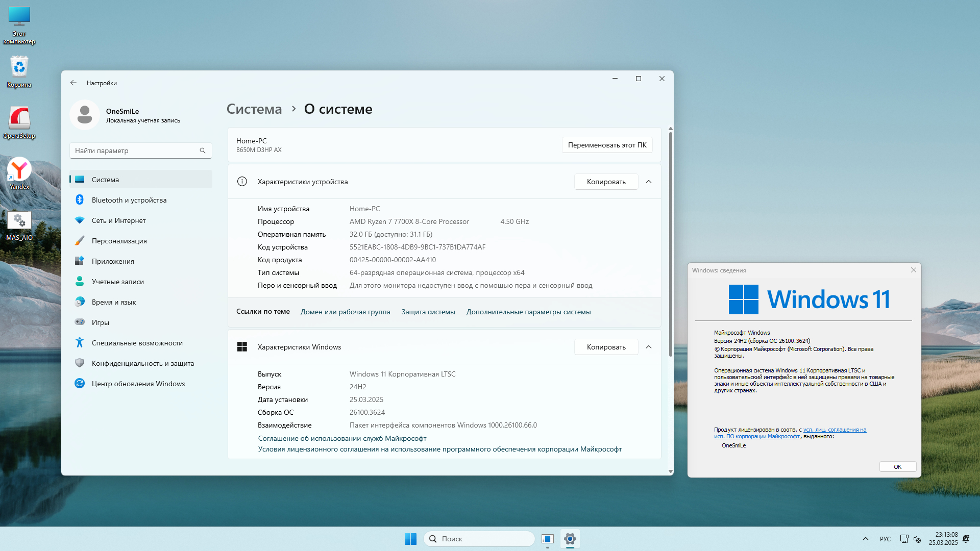
Task: Collapse the Характеристики Windows section
Action: coord(649,347)
